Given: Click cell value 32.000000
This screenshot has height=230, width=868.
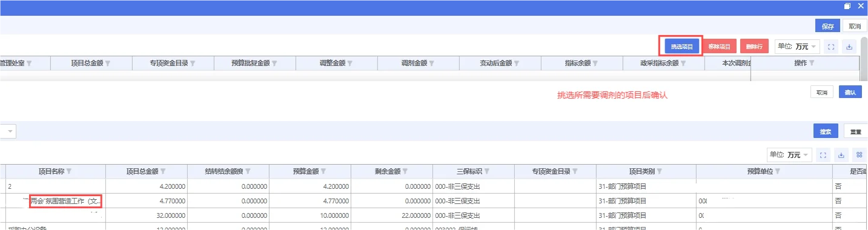Looking at the screenshot, I should [171, 215].
